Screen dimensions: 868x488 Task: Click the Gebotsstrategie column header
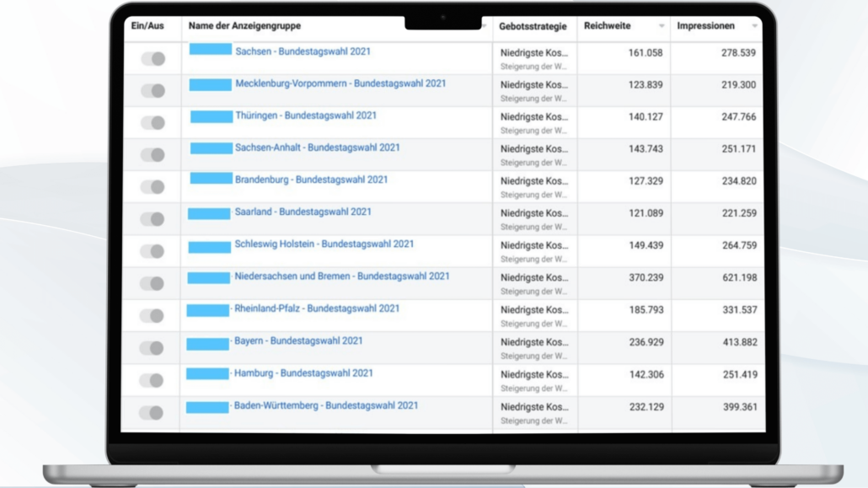(533, 27)
